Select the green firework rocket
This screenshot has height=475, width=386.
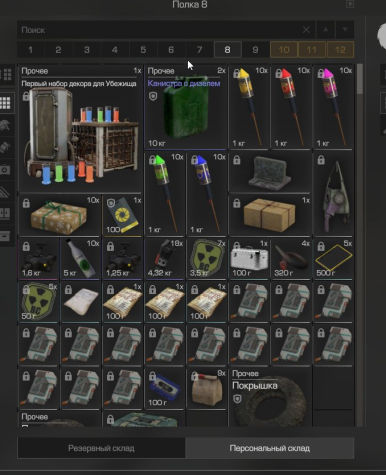click(x=165, y=193)
